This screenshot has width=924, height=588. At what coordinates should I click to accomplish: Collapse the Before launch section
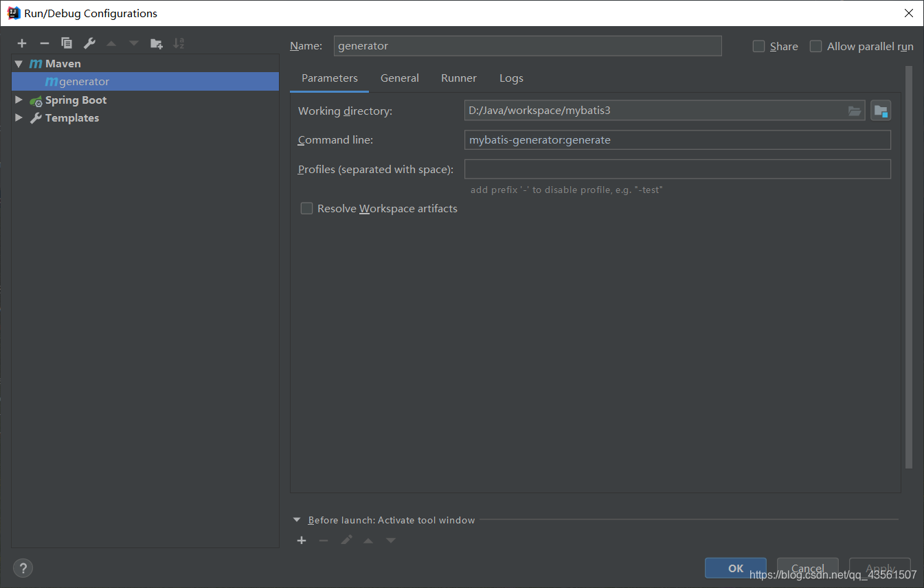pos(297,520)
